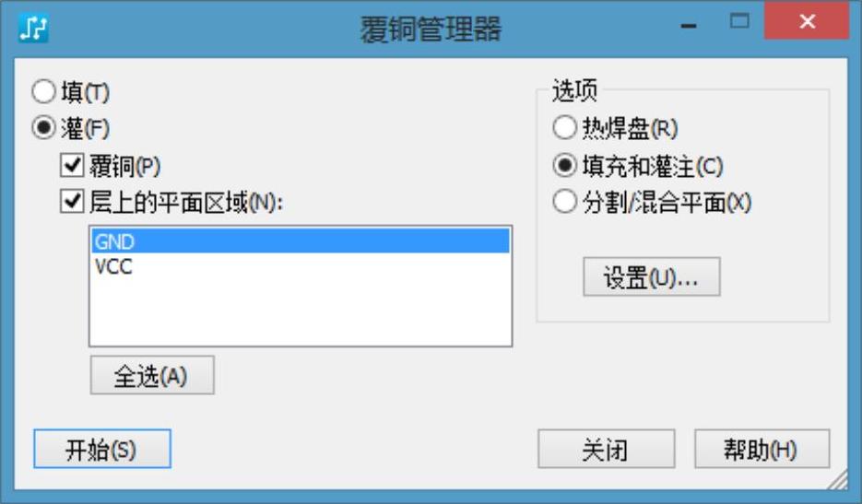Click the PADS app icon in title bar

33,28
